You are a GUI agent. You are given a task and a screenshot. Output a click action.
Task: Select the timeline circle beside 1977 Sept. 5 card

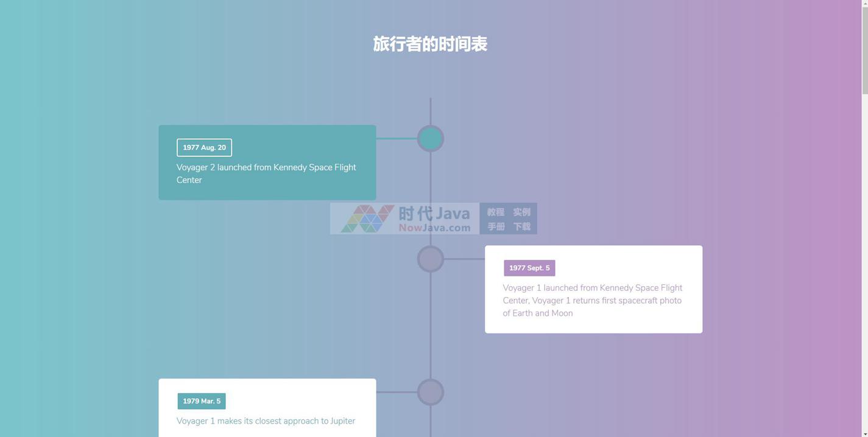coord(430,259)
